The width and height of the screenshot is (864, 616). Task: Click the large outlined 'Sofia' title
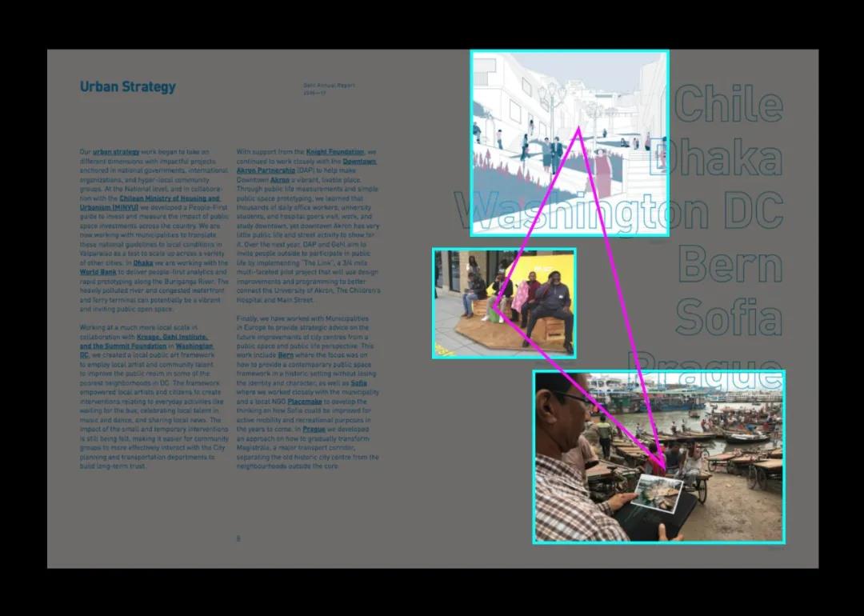tap(730, 318)
